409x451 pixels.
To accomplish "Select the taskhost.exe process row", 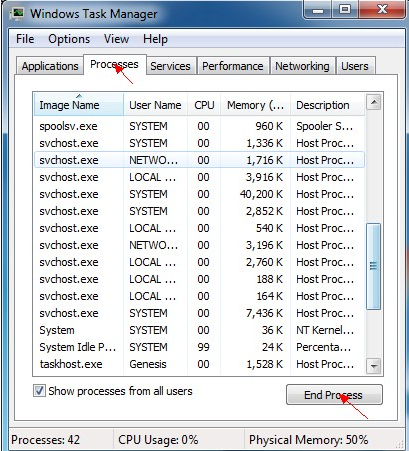I will point(199,364).
